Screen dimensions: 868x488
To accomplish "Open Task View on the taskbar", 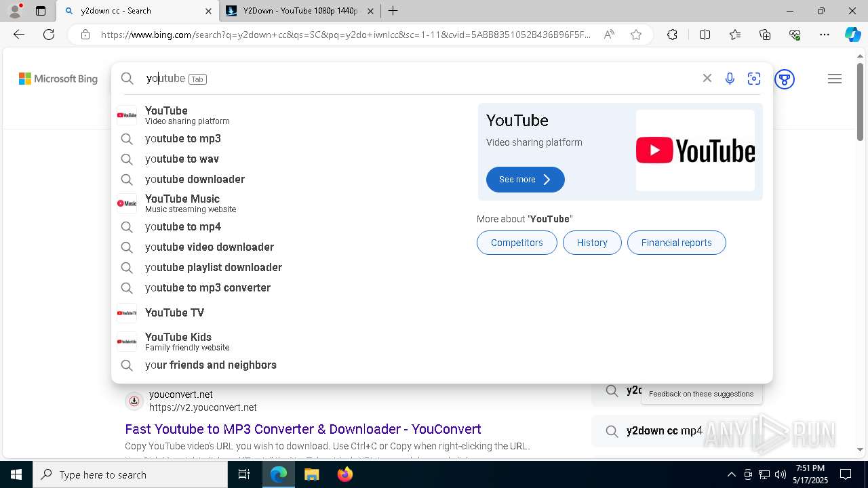I will [x=244, y=474].
